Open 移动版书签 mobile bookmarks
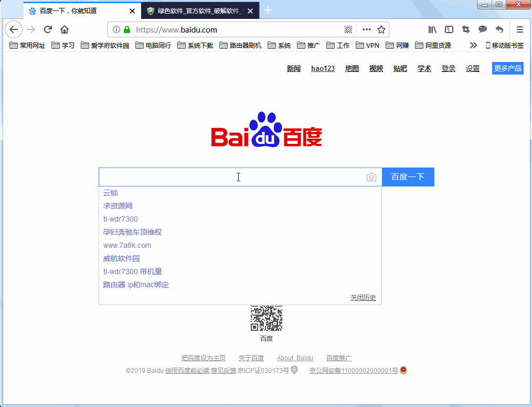532x407 pixels. click(505, 45)
